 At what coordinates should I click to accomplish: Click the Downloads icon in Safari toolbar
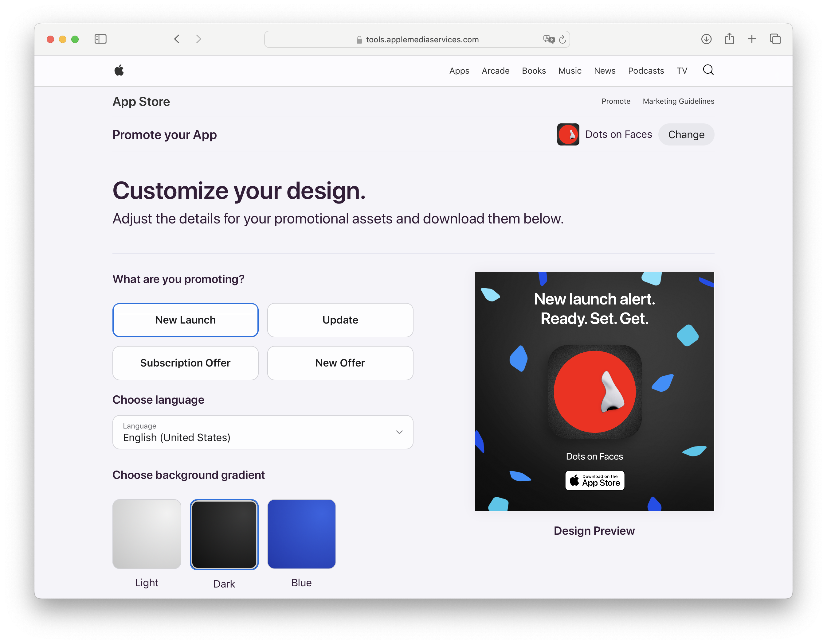click(x=706, y=39)
